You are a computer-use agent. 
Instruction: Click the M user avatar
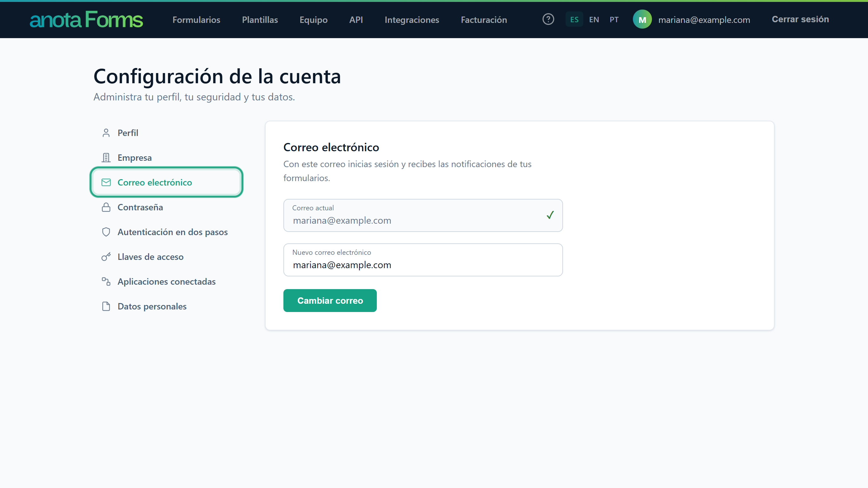[642, 20]
